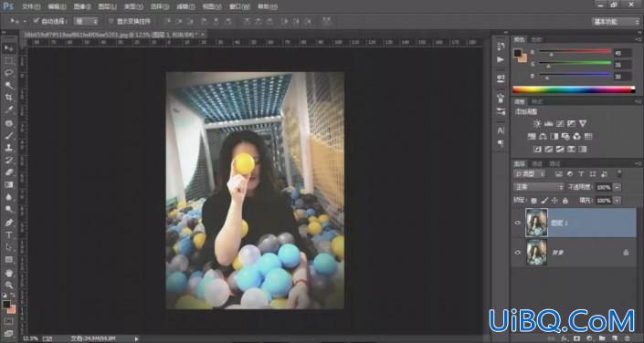Select the Lasso tool
644x343 pixels.
tap(8, 73)
